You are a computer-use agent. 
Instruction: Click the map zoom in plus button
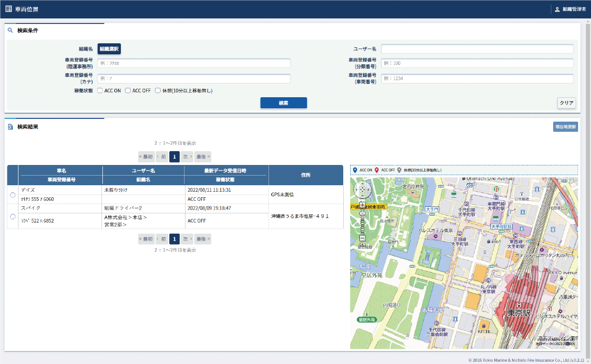pyautogui.click(x=362, y=205)
